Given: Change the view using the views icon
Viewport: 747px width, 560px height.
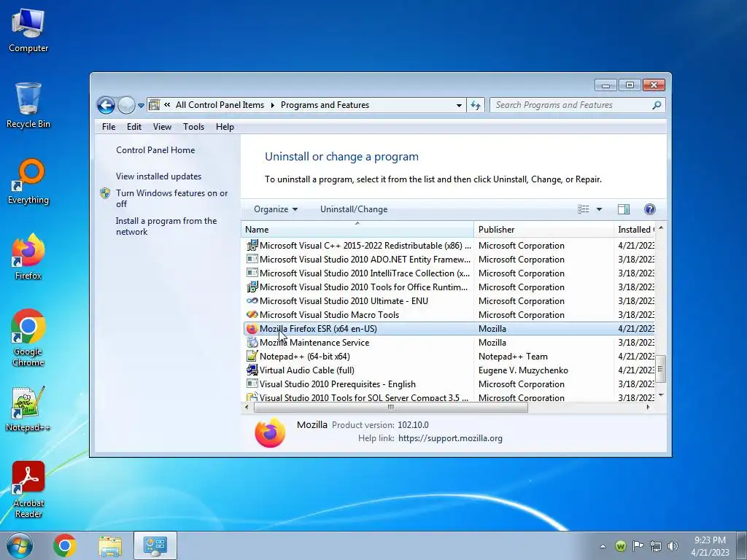Looking at the screenshot, I should coord(583,209).
